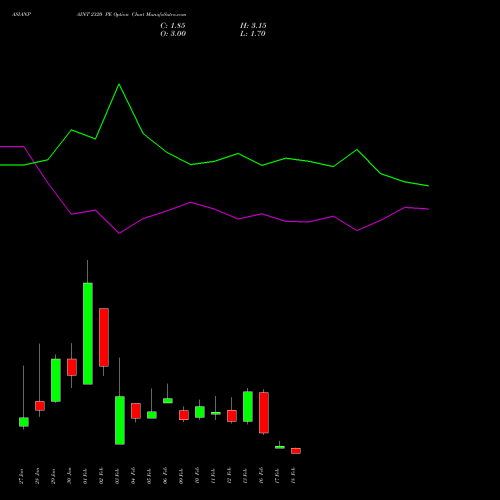This screenshot has width=500, height=500.
Task: Select the thin green candle for 11 Feb
Action: pyautogui.click(x=216, y=413)
